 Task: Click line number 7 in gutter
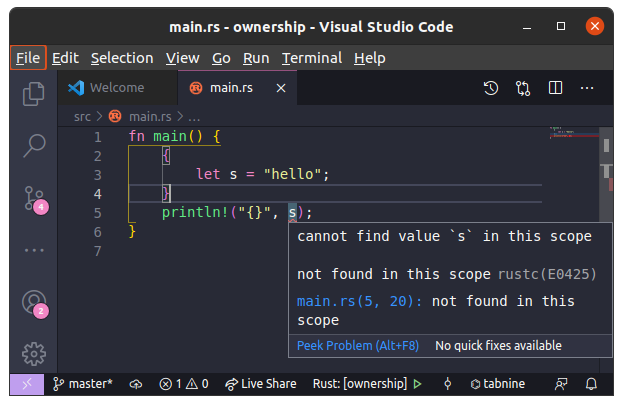click(x=97, y=251)
